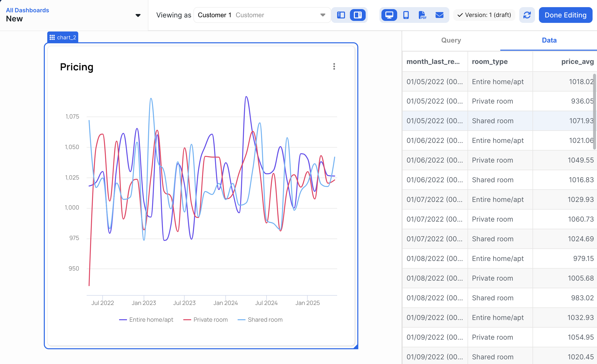Toggle the right side panel layout icon
Screen dimensions: 597x364
pos(358,15)
